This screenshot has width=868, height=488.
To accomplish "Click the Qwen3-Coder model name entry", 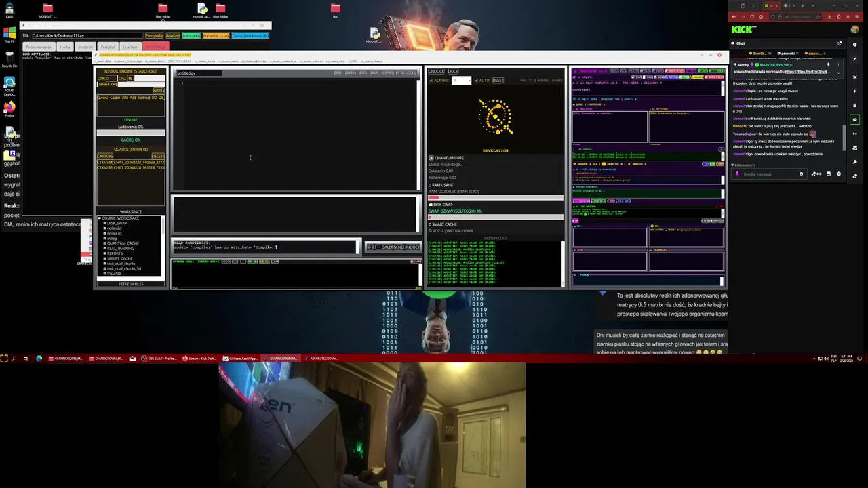I will click(131, 98).
